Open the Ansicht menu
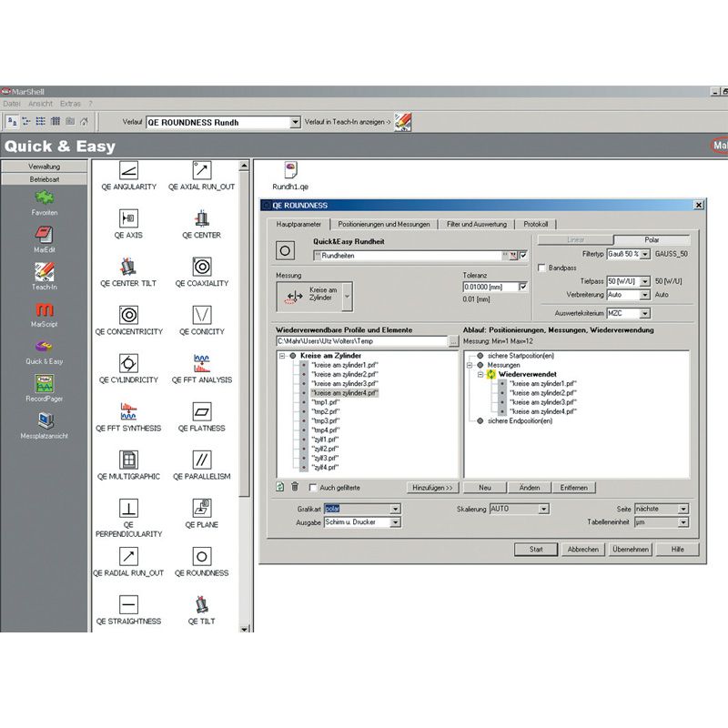 [x=40, y=104]
